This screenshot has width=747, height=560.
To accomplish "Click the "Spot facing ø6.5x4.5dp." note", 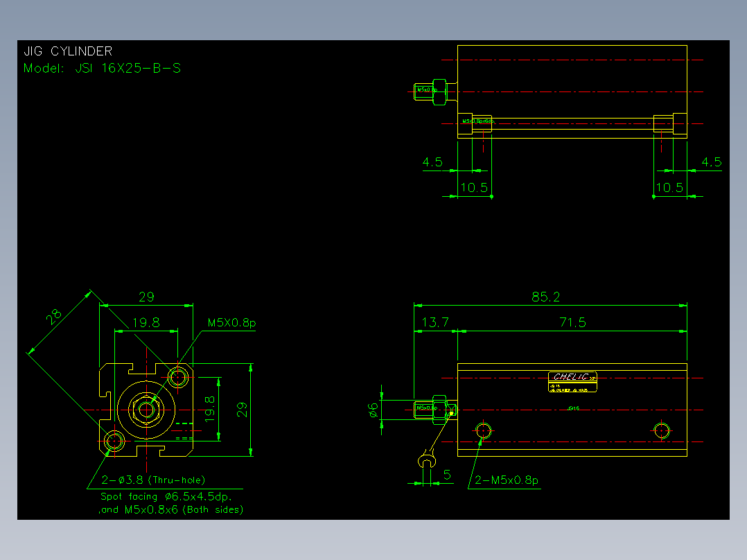I will tap(166, 497).
